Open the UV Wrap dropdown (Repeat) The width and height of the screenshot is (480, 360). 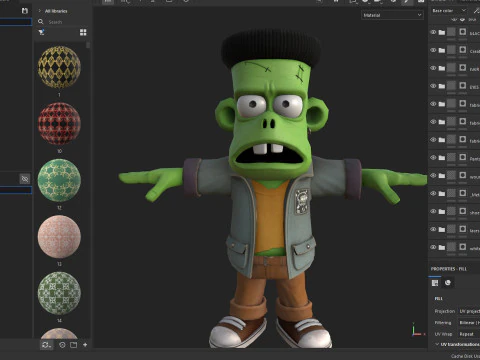click(469, 334)
